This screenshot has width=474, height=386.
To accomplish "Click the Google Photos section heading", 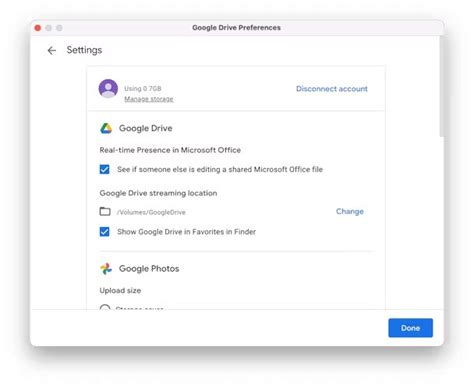I will click(x=149, y=269).
